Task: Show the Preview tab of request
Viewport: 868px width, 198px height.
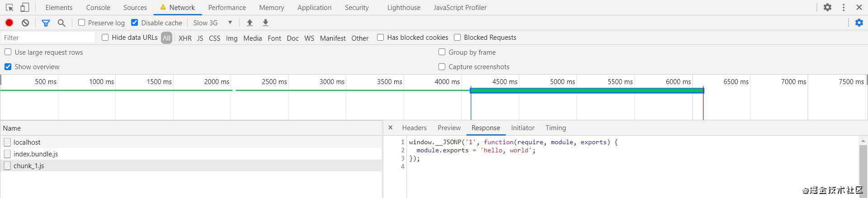Action: click(x=449, y=128)
